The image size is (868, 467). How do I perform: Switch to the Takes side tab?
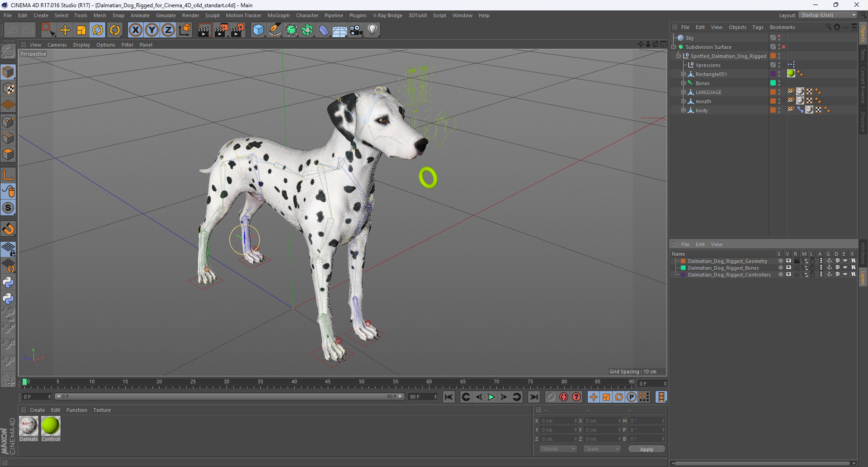pyautogui.click(x=863, y=55)
